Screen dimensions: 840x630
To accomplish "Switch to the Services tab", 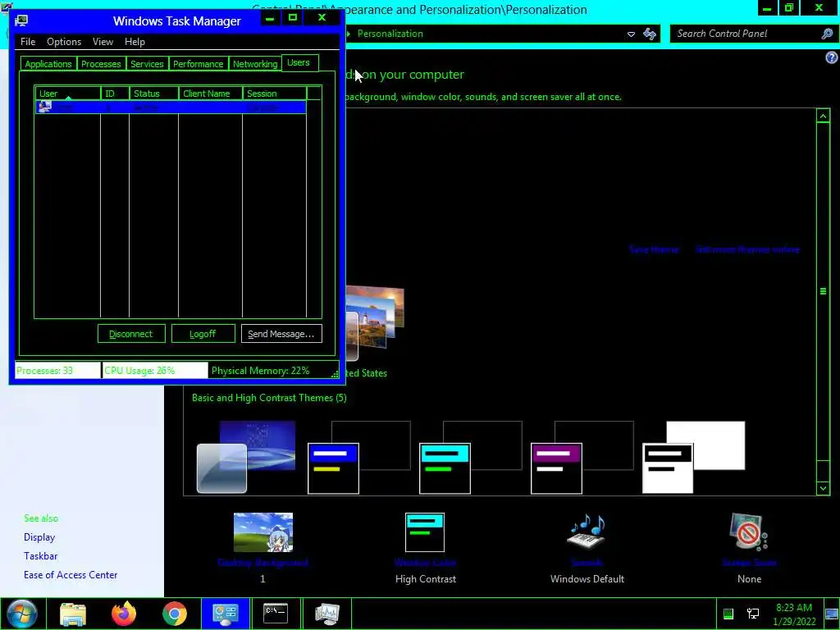I will [x=147, y=64].
